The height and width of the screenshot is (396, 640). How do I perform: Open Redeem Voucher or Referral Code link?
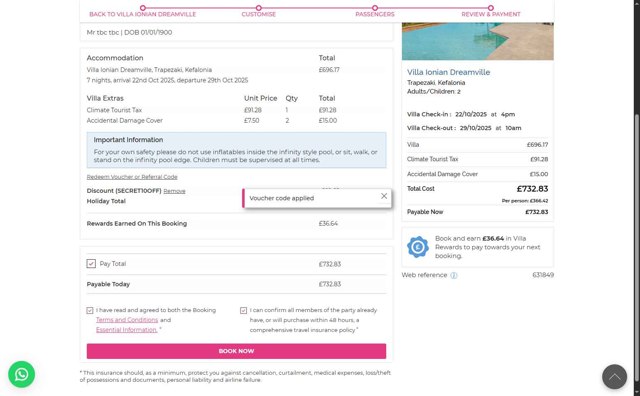(x=132, y=177)
